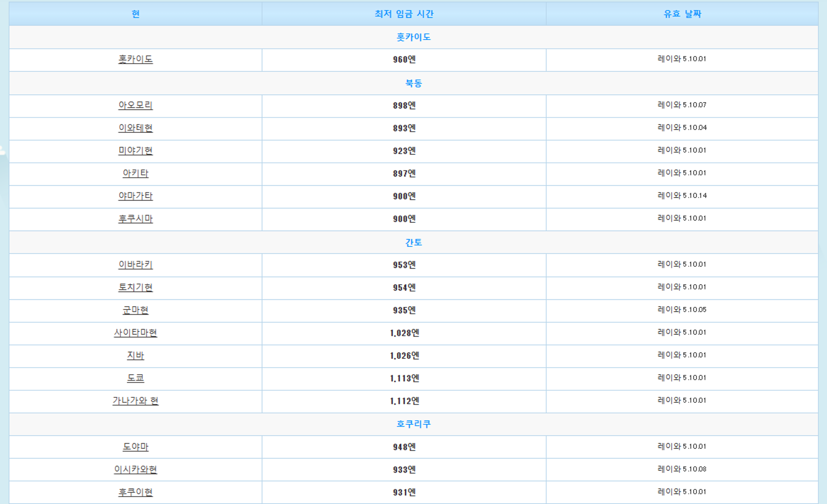Open the 이바라키 prefecture link
This screenshot has width=827, height=504.
point(136,265)
